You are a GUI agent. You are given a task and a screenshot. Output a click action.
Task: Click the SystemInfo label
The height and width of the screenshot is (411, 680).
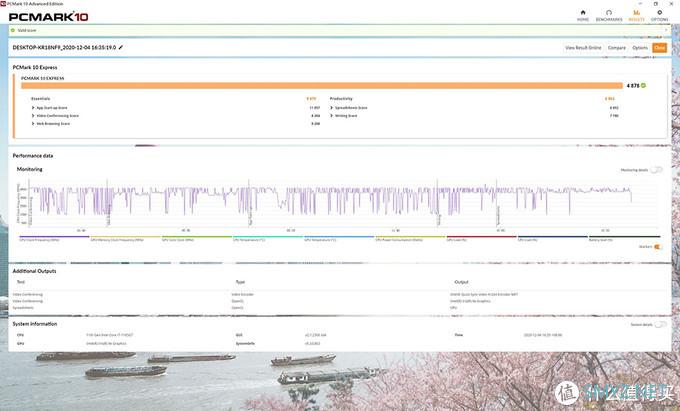[x=245, y=343]
